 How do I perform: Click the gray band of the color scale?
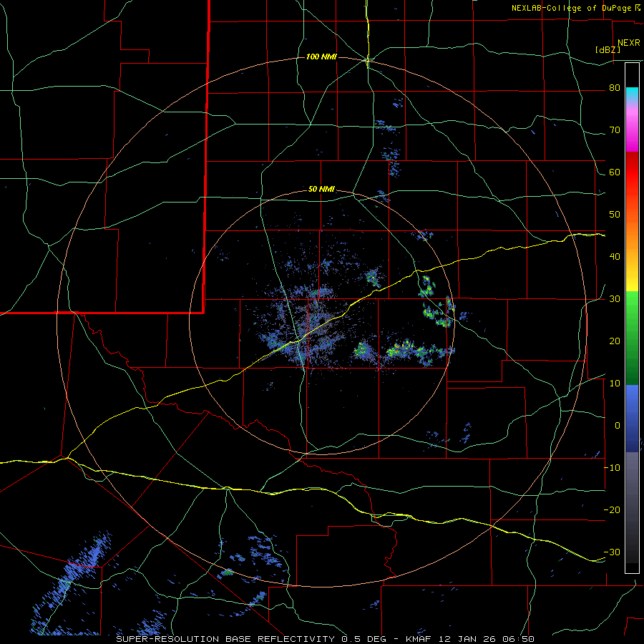click(632, 507)
